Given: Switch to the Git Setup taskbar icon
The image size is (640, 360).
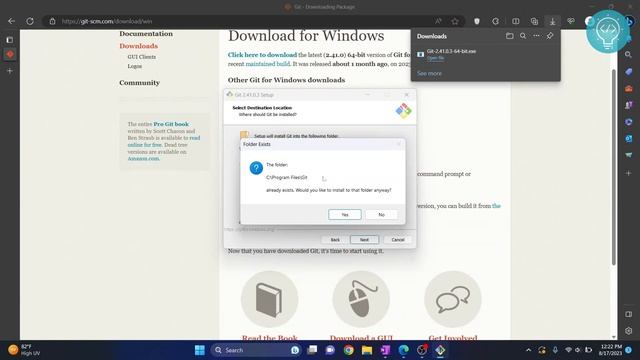Looking at the screenshot, I should [440, 350].
